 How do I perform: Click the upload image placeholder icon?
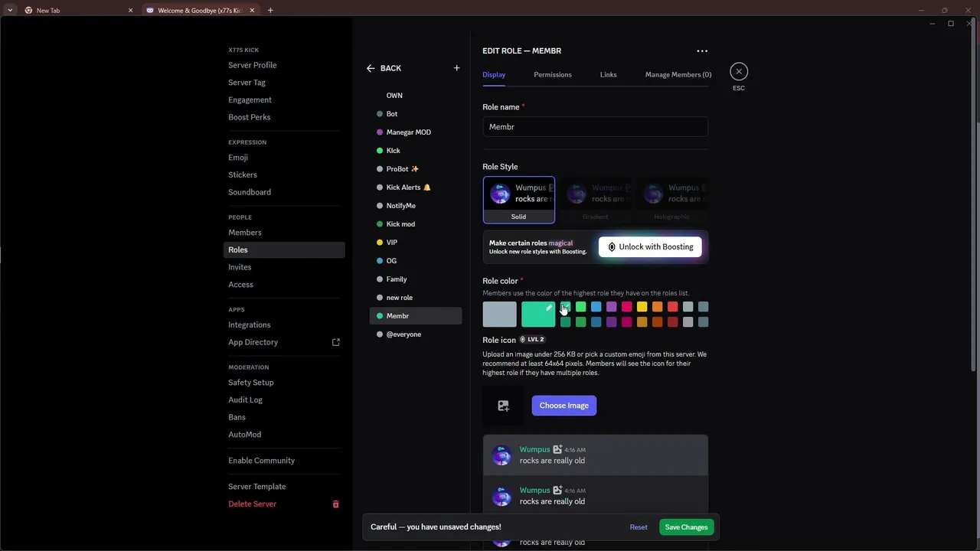click(503, 406)
